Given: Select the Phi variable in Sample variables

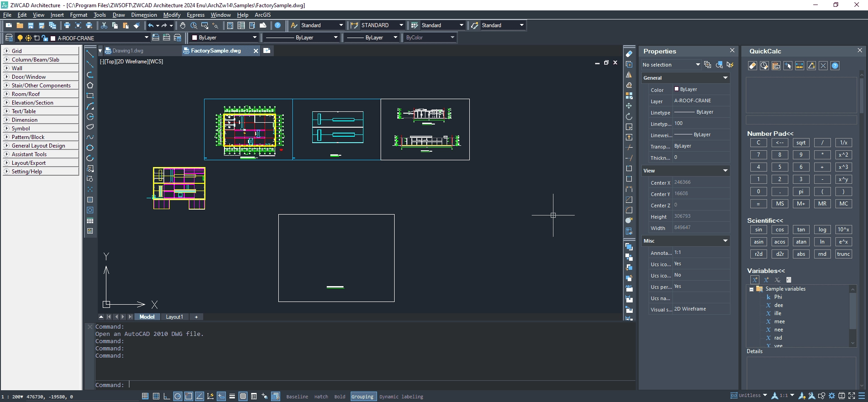Looking at the screenshot, I should 778,297.
